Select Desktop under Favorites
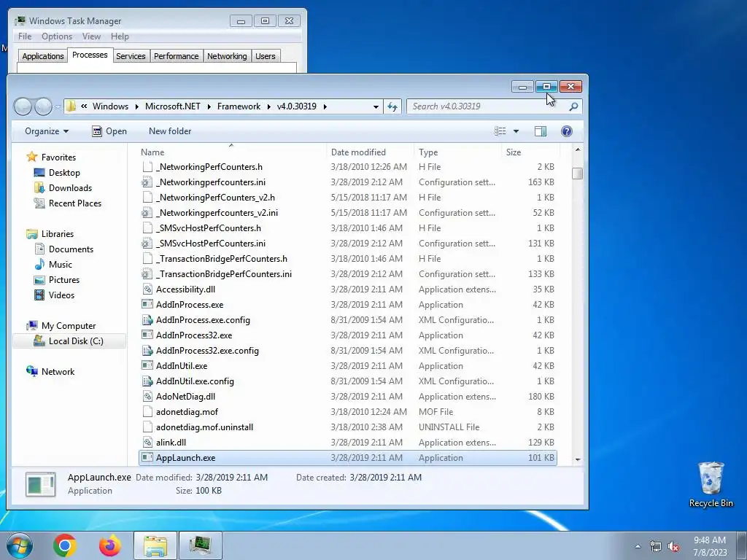This screenshot has height=560, width=747. (64, 172)
